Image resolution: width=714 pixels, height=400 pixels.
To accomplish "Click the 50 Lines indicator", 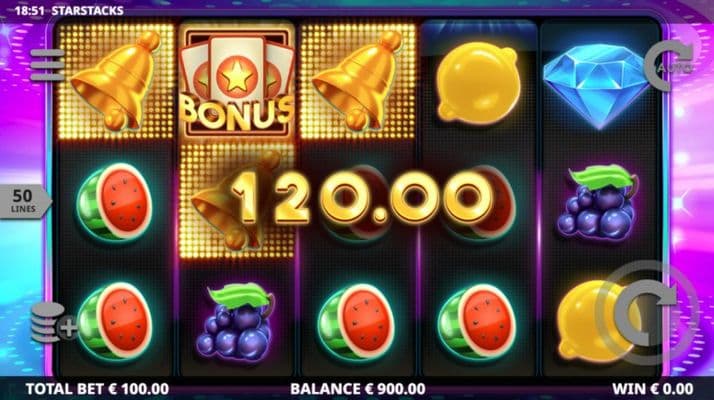I will 24,201.
